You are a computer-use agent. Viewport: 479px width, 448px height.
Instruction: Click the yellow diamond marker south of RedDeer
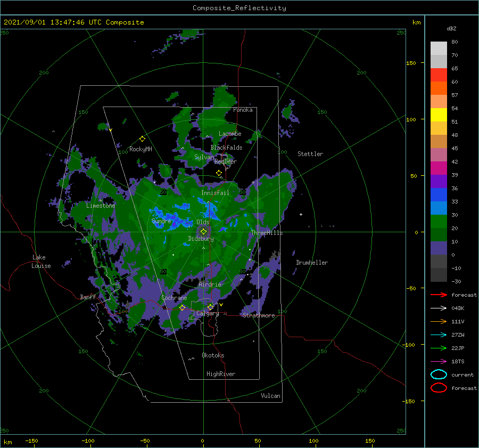[x=219, y=173]
